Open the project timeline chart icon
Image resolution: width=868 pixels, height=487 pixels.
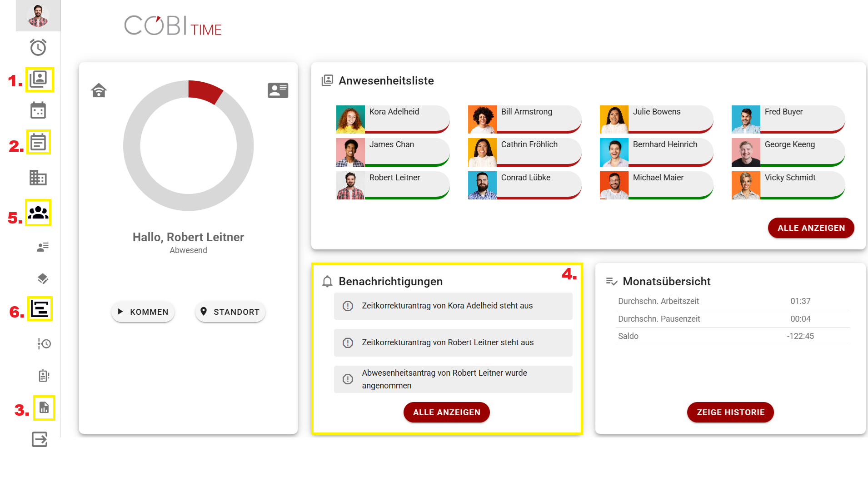point(40,309)
